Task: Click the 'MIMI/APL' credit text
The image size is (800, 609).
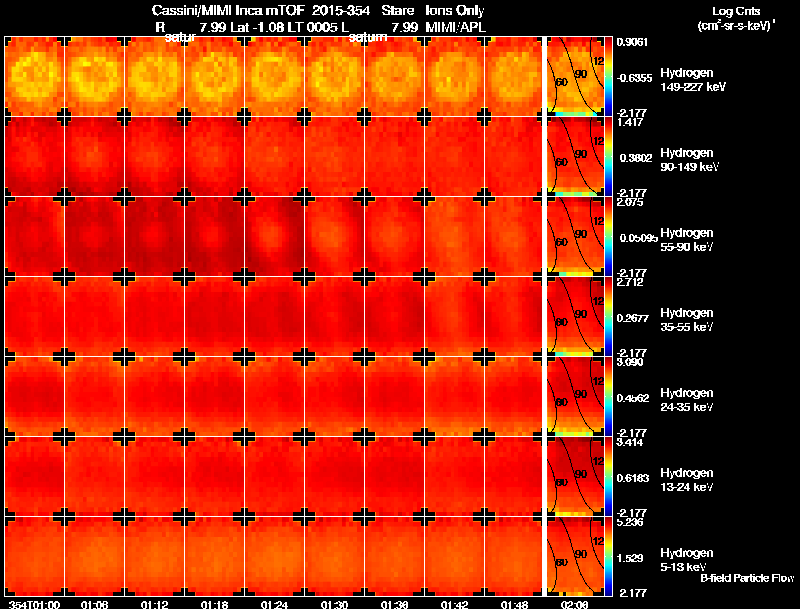Action: tap(456, 27)
